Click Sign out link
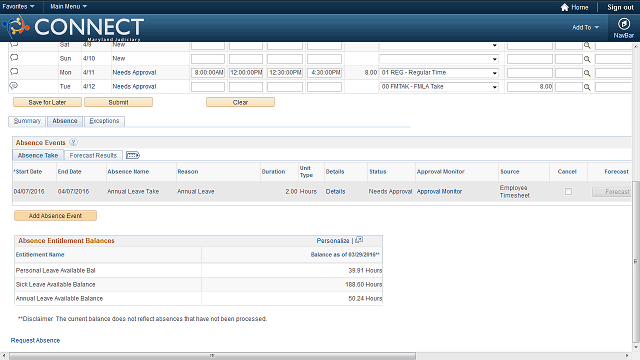 pyautogui.click(x=620, y=7)
